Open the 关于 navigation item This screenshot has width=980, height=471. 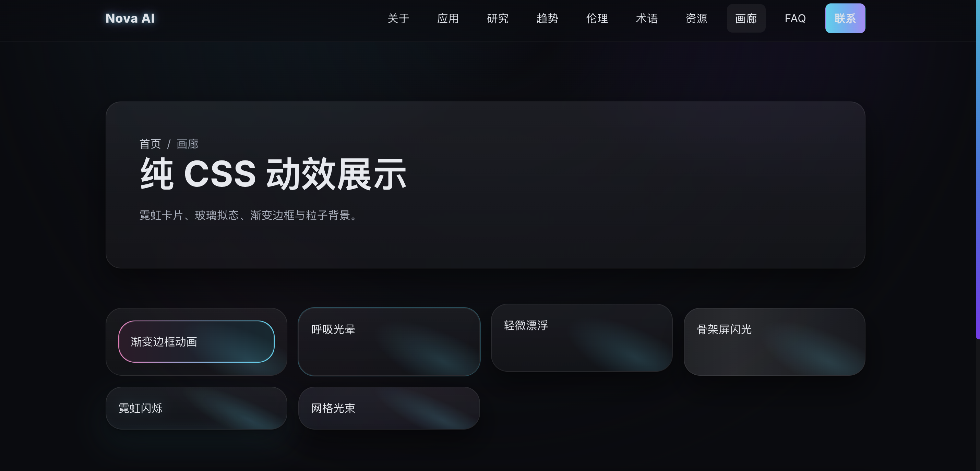coord(398,18)
